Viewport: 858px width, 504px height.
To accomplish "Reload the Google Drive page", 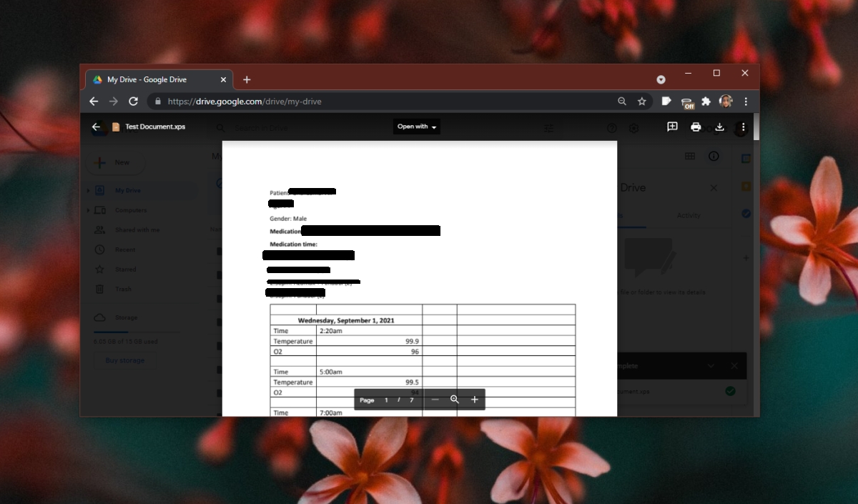I will point(133,102).
